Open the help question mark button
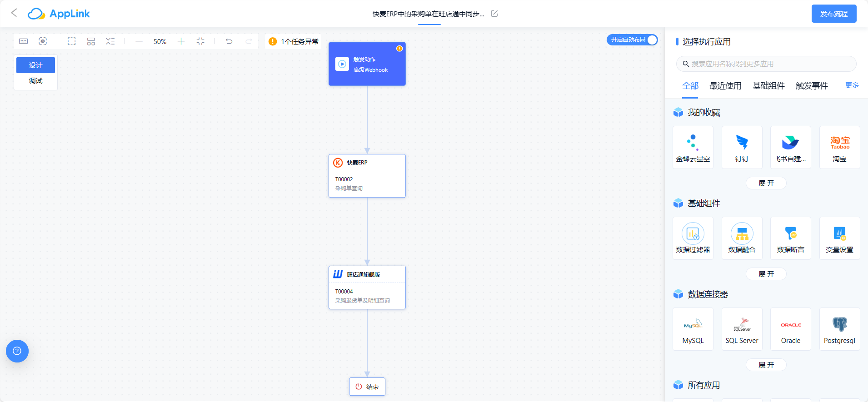The width and height of the screenshot is (868, 402). [x=17, y=351]
